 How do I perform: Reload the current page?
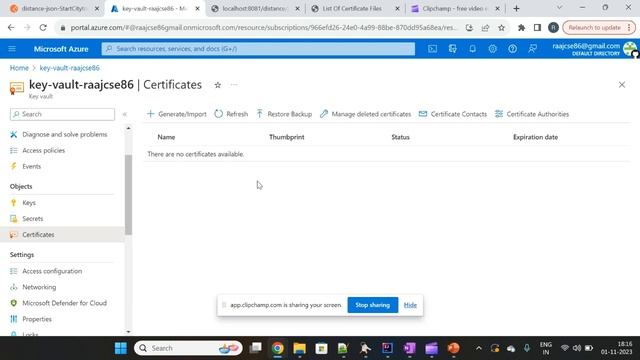coord(43,27)
